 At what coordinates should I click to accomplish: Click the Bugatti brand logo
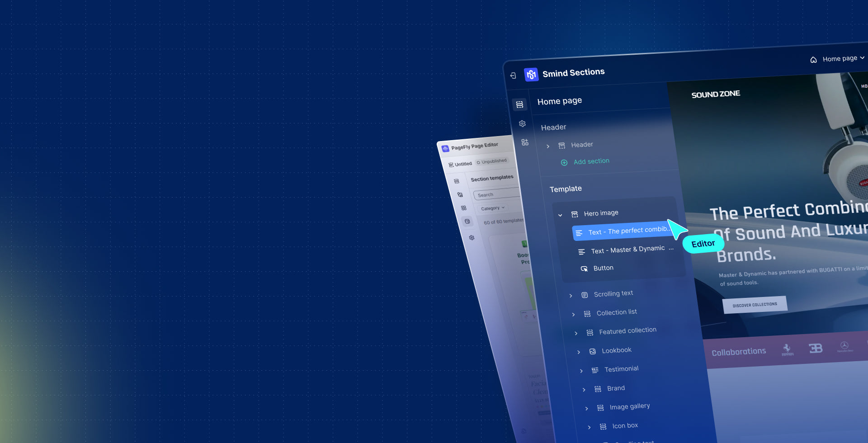(x=816, y=348)
